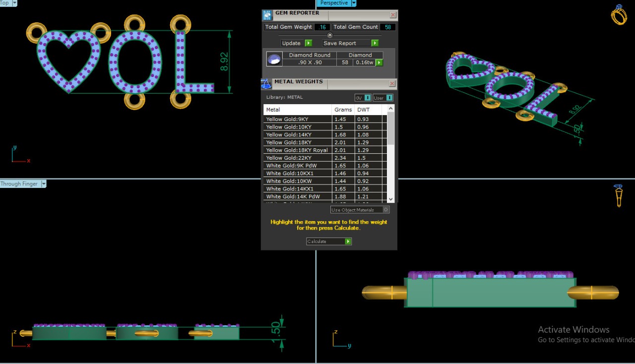635x364 pixels.
Task: Click the Gem Reporter panel icon
Action: pos(267,15)
